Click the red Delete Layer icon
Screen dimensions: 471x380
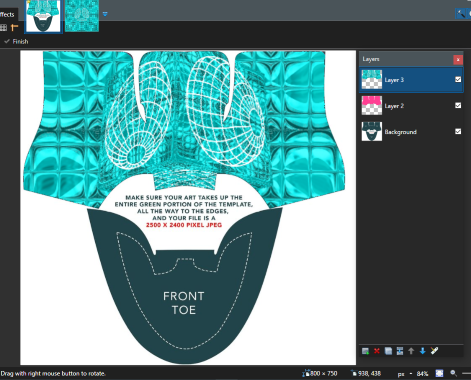377,351
